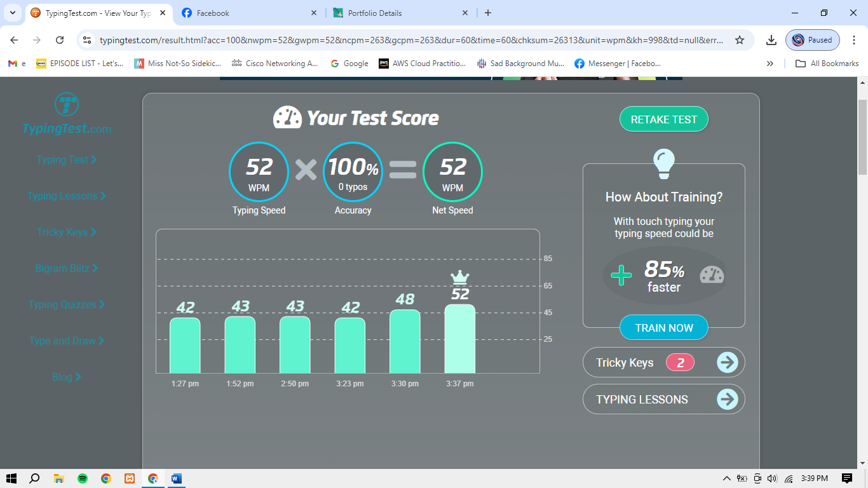
Task: Open the Cisco Networking bookmark
Action: [x=275, y=64]
